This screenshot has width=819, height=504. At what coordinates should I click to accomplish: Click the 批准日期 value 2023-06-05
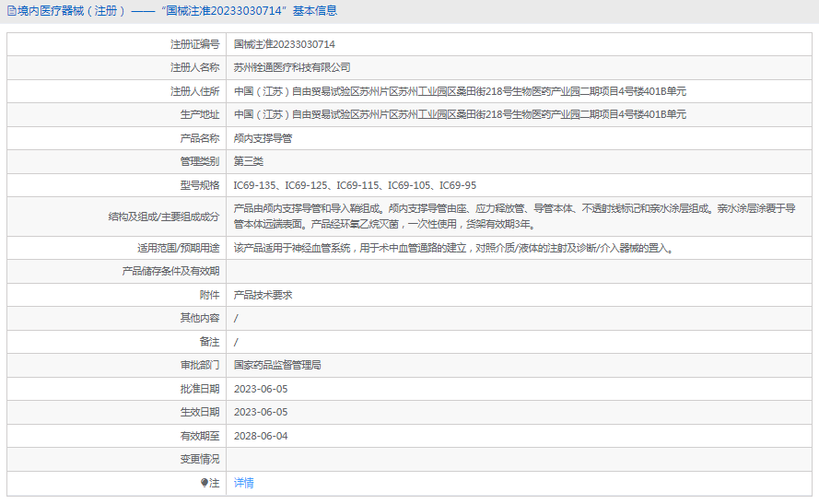[x=261, y=389]
